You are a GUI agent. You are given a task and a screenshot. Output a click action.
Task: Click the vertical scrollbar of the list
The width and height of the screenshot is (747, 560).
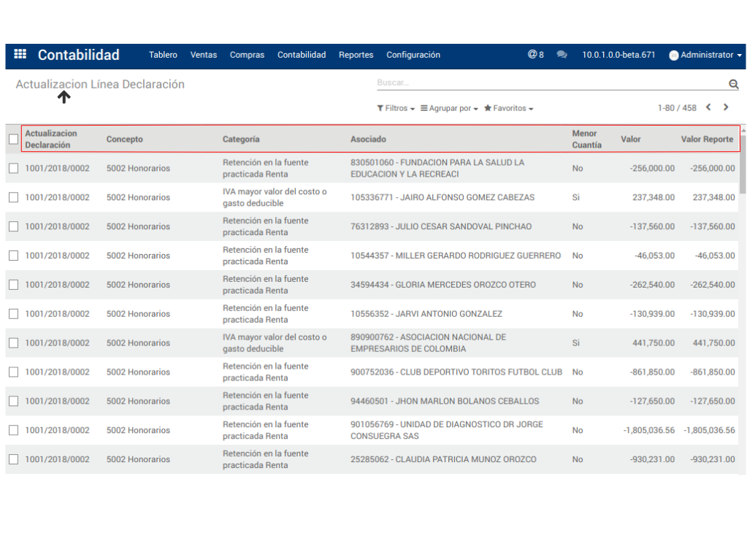tap(743, 168)
